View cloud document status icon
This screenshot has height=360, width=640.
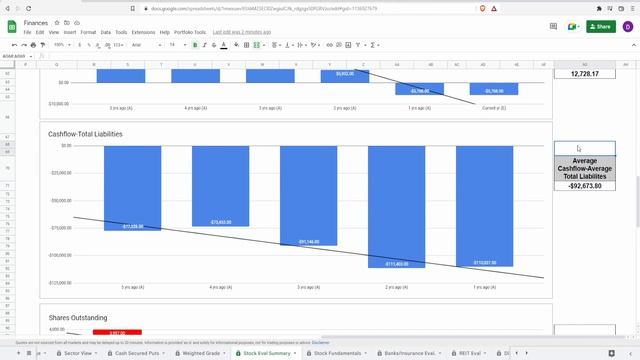tap(77, 23)
